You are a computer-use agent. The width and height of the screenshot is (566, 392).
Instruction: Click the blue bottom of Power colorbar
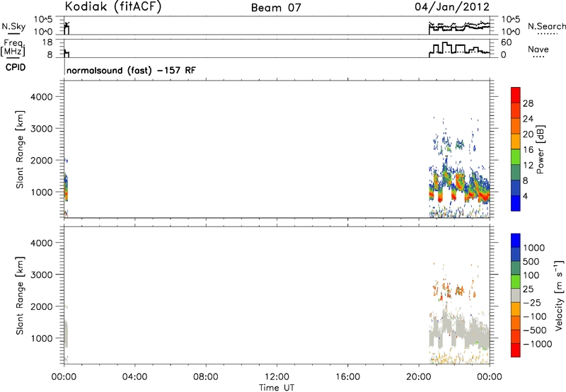(x=516, y=203)
